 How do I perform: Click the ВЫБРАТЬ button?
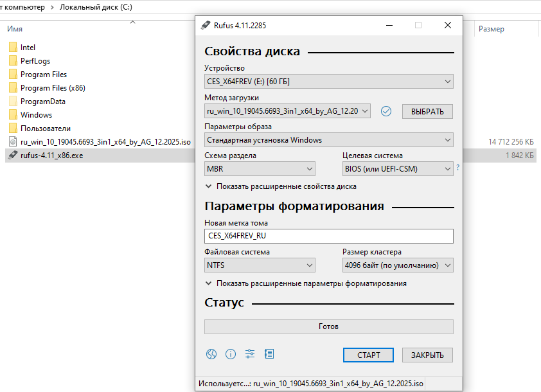coord(427,112)
